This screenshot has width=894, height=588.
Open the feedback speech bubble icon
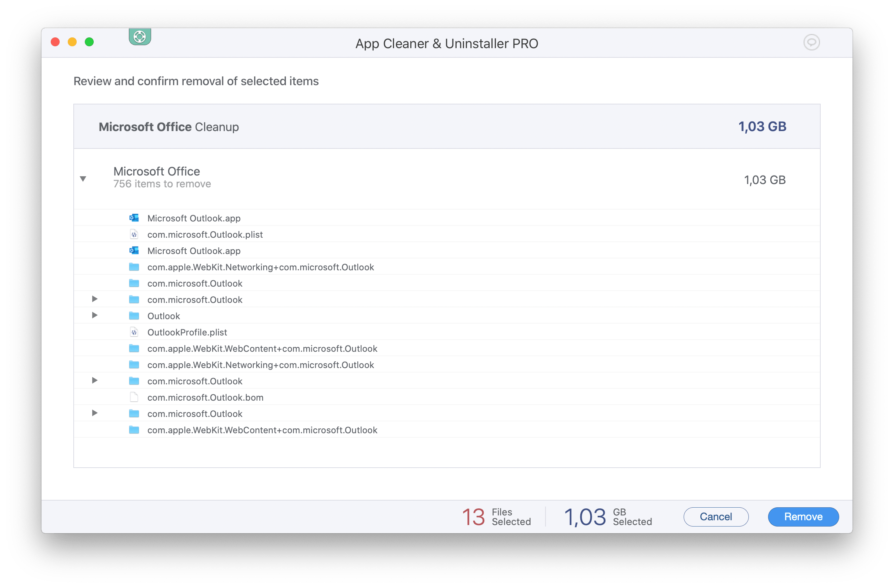tap(811, 42)
